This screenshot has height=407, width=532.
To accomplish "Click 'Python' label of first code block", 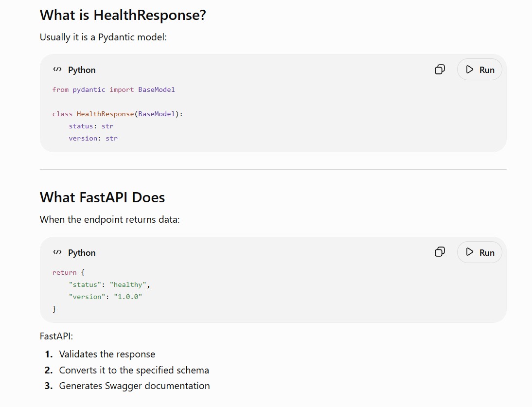I will tap(82, 70).
